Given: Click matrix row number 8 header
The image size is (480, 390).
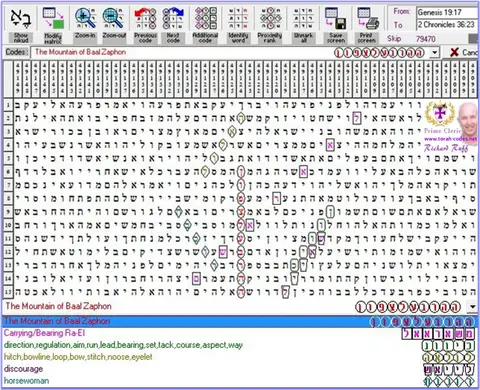Looking at the screenshot, I should click(8, 199).
